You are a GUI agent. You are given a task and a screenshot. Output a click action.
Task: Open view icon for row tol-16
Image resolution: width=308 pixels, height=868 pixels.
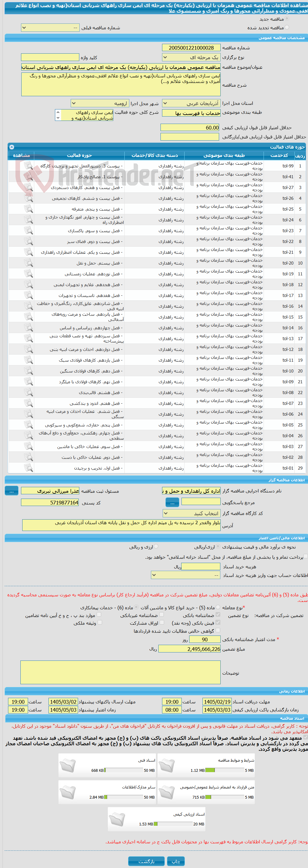[28, 306]
